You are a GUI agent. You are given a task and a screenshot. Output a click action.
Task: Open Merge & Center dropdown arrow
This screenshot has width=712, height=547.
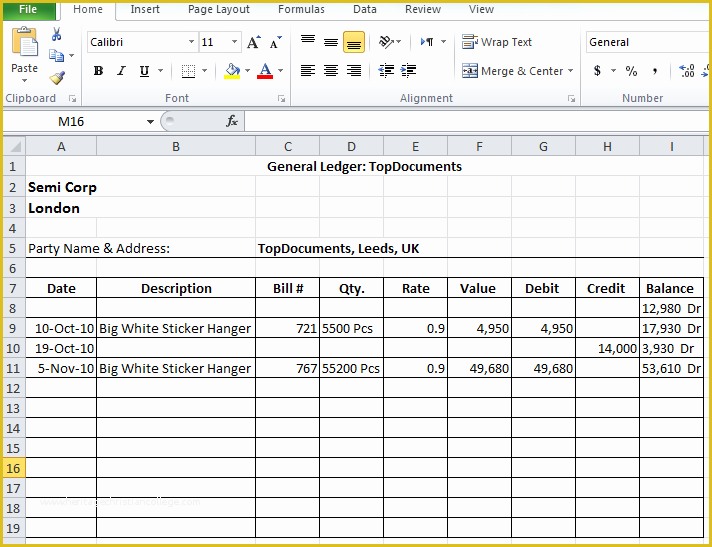pos(570,71)
